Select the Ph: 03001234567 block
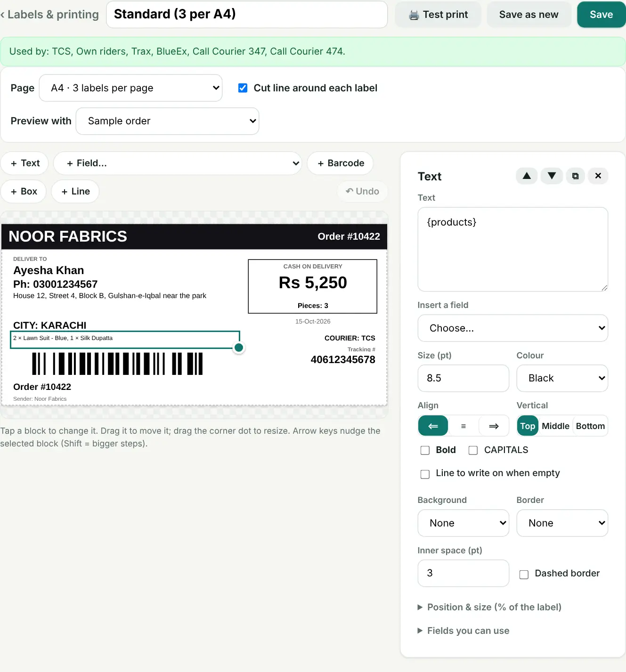The image size is (626, 672). [x=55, y=284]
